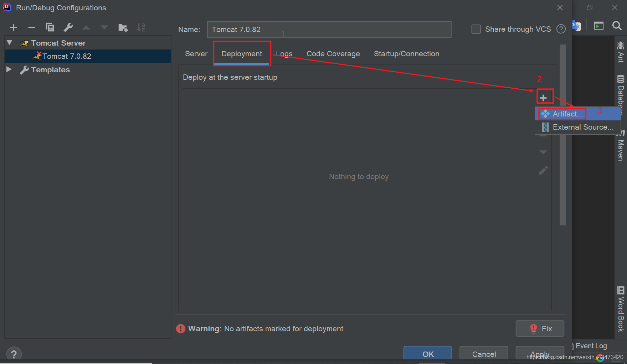
Task: Add deployment item with plus button
Action: coord(543,98)
